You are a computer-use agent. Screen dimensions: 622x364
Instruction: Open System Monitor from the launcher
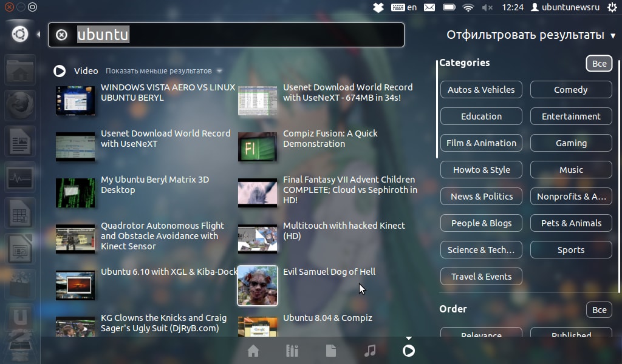(x=20, y=177)
